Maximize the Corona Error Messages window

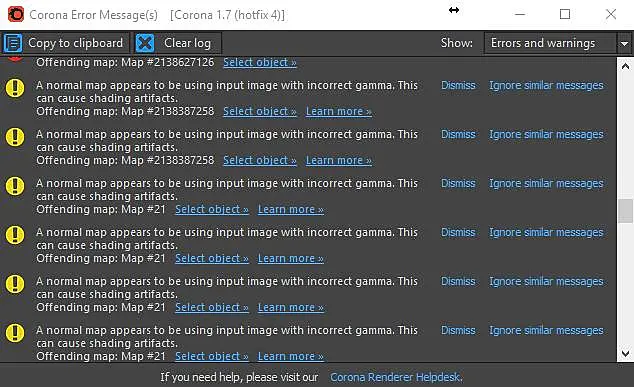[x=565, y=15]
